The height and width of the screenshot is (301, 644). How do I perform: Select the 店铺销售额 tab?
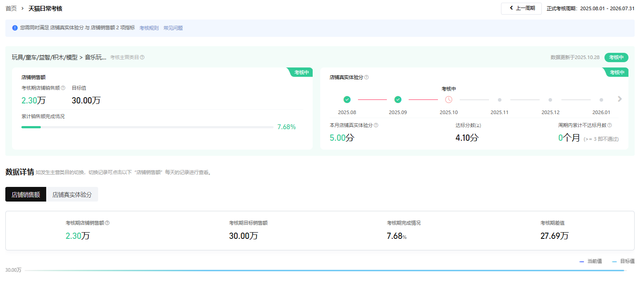(x=26, y=194)
